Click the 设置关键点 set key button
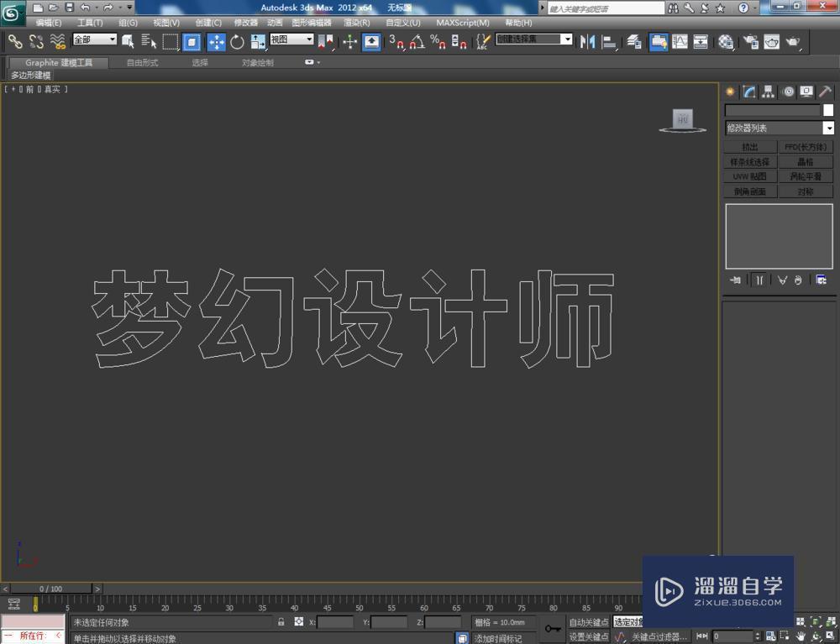This screenshot has width=840, height=644. point(590,635)
